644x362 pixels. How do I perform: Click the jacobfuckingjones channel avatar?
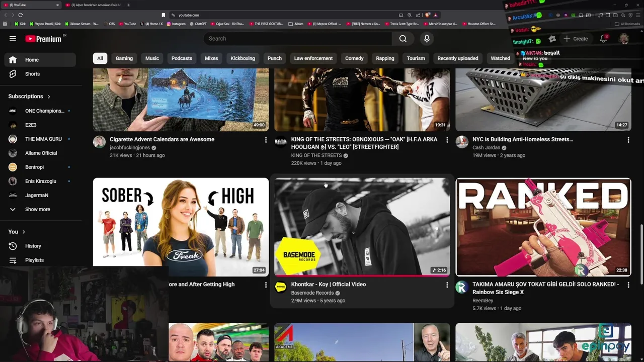[99, 142]
